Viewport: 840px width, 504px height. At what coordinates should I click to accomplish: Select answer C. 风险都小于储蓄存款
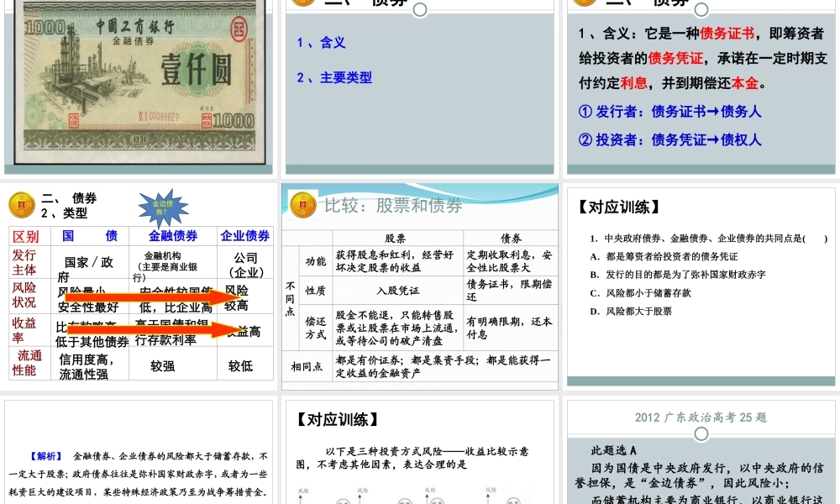coord(640,293)
